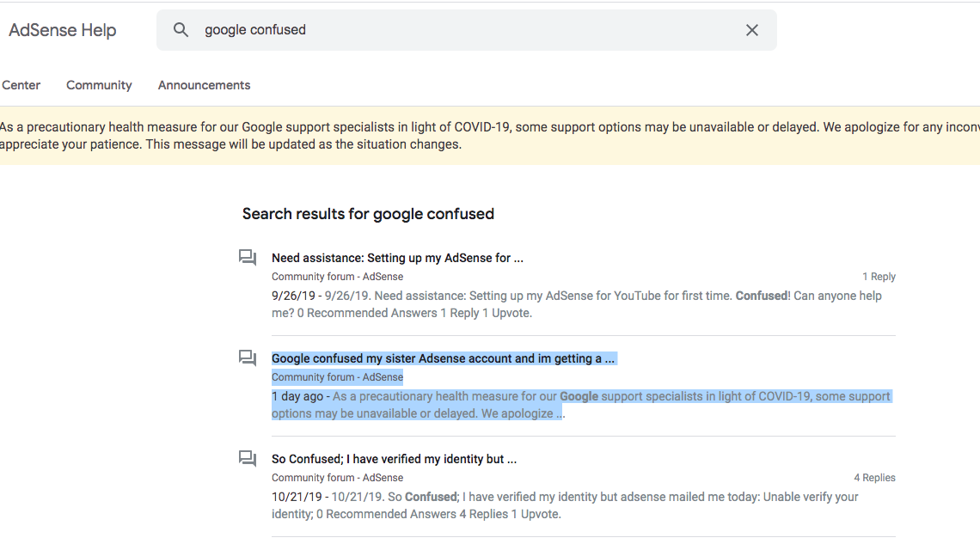
Task: Click forum icon beside 'Need assistance' result
Action: tap(248, 258)
